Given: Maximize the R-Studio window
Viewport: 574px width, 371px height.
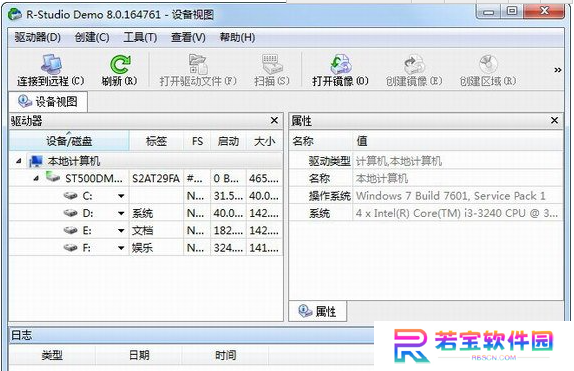Looking at the screenshot, I should [512, 11].
